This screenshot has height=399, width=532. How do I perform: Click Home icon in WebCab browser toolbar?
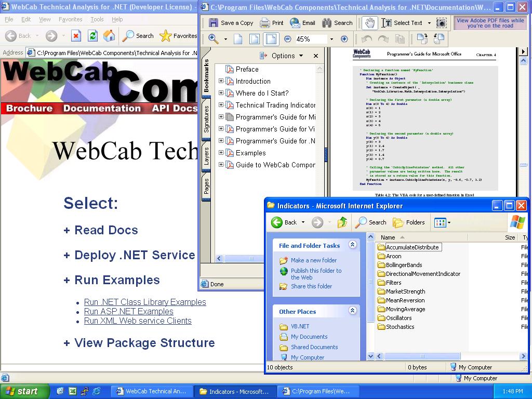pos(109,36)
